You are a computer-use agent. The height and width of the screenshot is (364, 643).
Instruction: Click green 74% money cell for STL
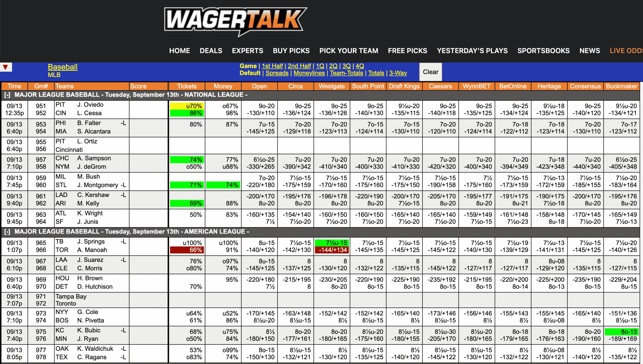click(223, 185)
